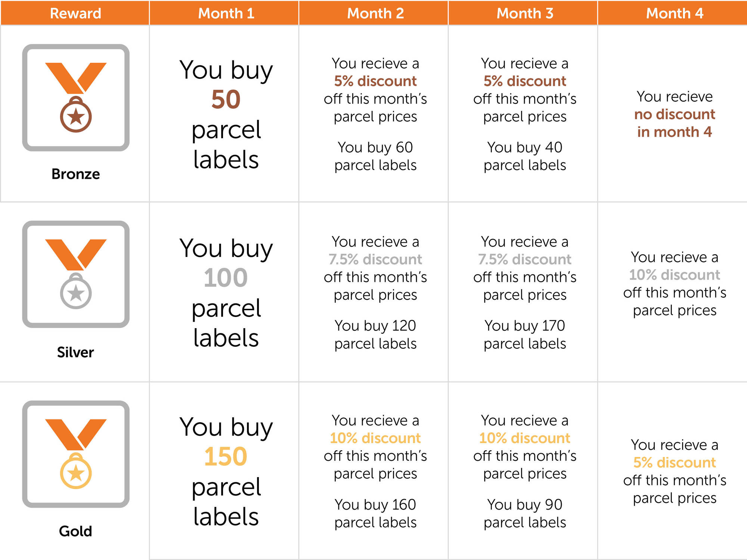Click 'You buy 170 parcel labels' text

click(x=525, y=335)
